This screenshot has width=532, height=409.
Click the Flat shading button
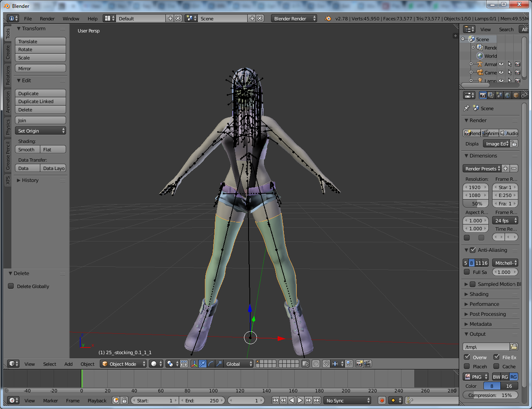click(53, 150)
